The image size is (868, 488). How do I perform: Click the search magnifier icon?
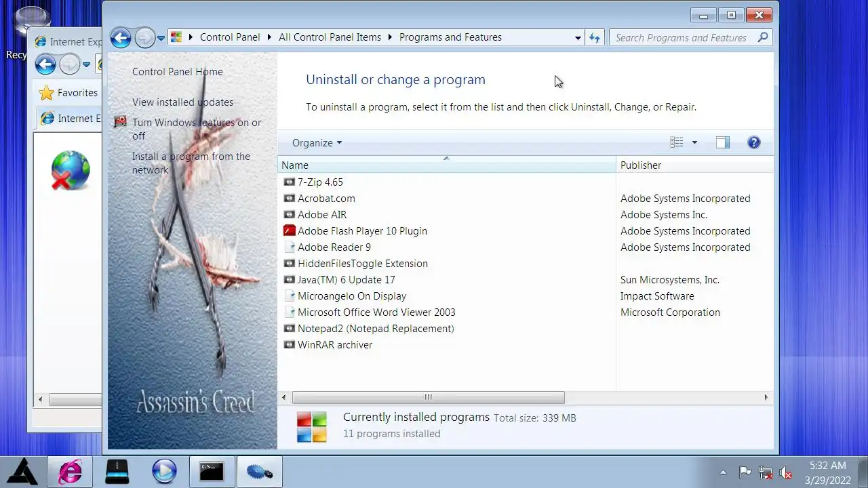(763, 37)
